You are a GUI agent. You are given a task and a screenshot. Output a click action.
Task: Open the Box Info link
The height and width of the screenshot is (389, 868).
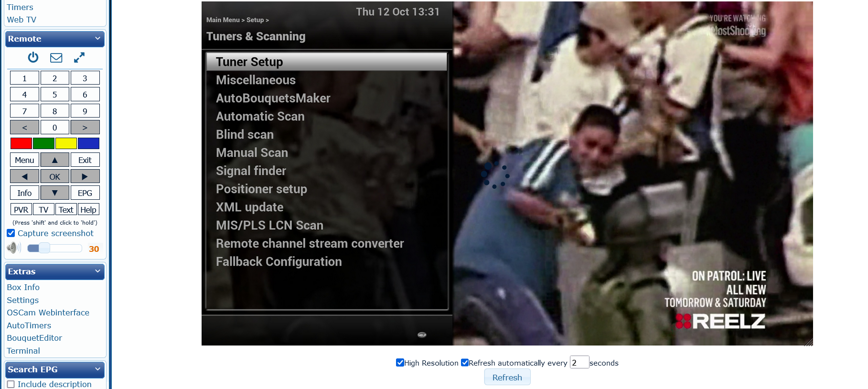[23, 287]
